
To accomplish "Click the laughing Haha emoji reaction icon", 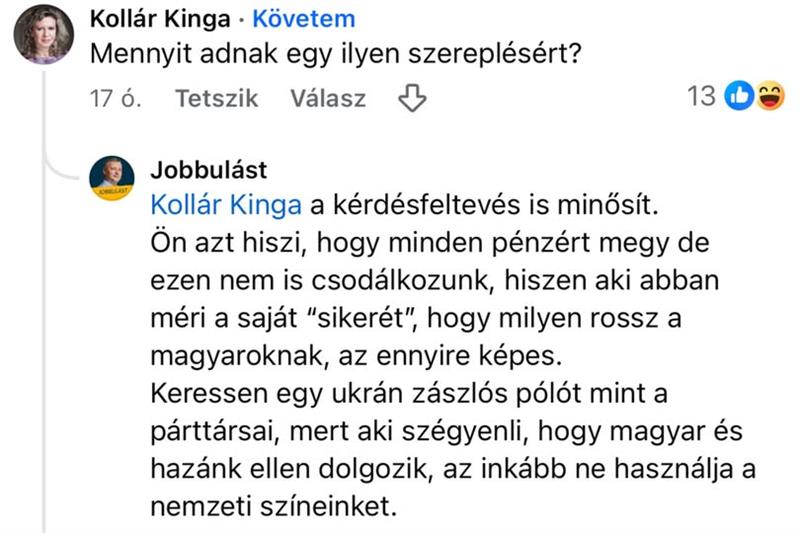I will (770, 96).
